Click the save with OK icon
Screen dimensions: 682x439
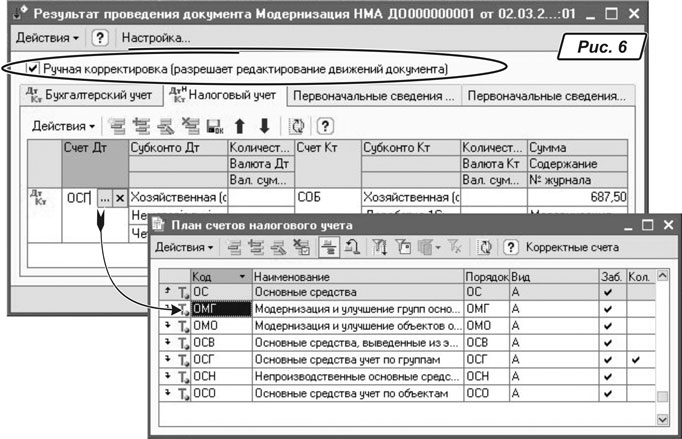[x=213, y=127]
